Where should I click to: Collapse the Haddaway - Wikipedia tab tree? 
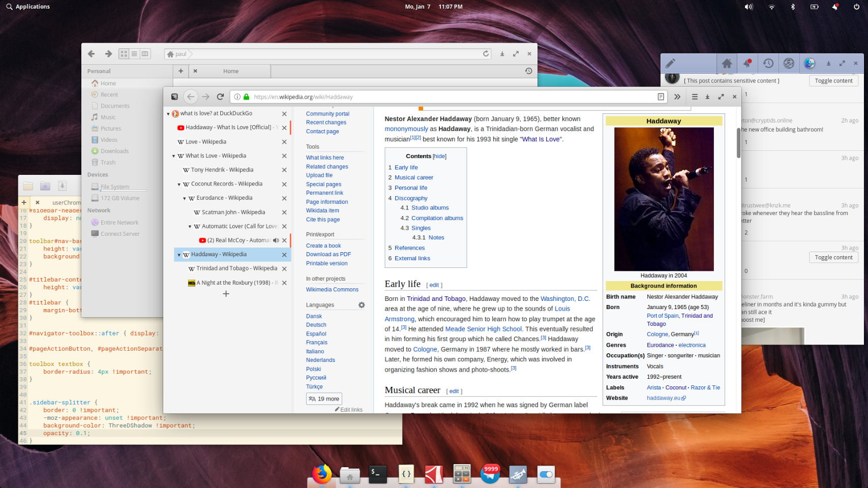tap(179, 255)
